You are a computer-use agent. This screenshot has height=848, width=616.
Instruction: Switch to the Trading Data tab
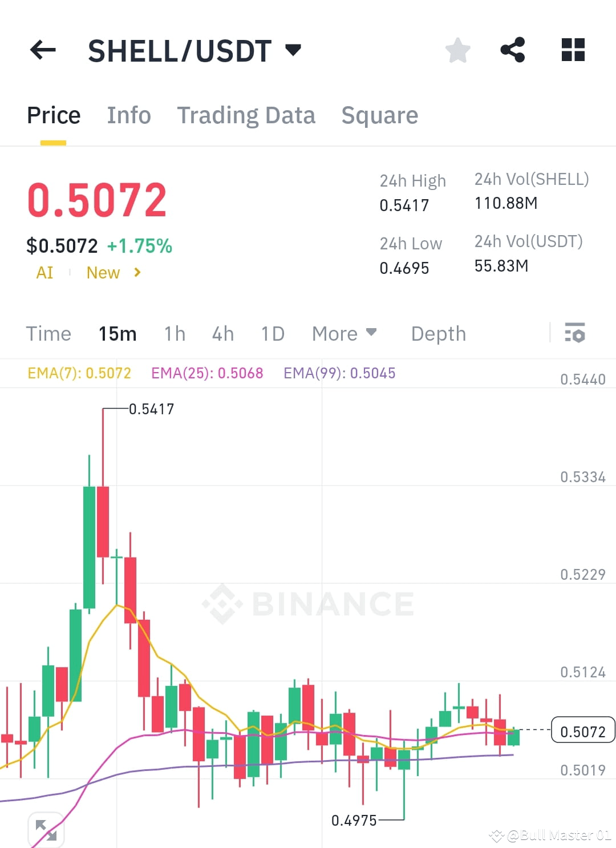(246, 115)
